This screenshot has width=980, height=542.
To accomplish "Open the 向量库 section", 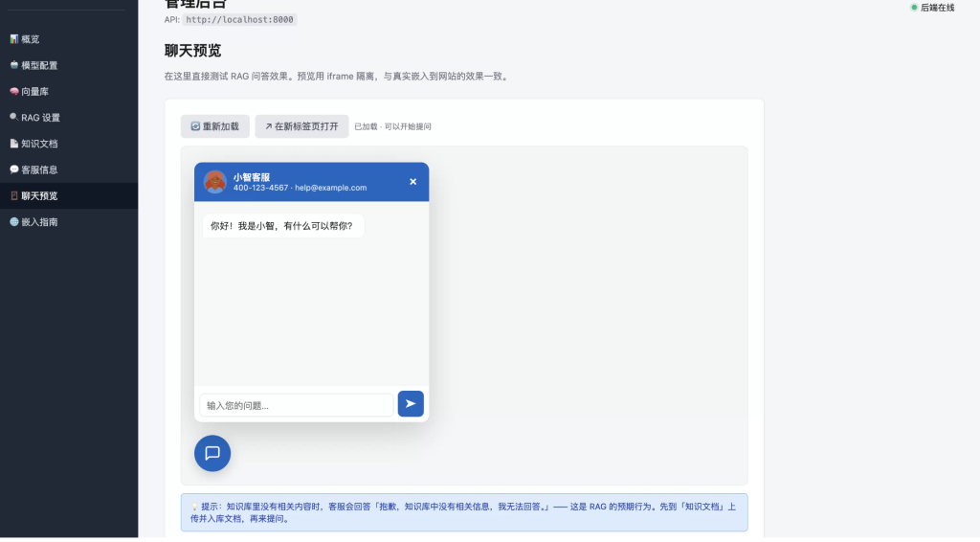I will click(69, 91).
